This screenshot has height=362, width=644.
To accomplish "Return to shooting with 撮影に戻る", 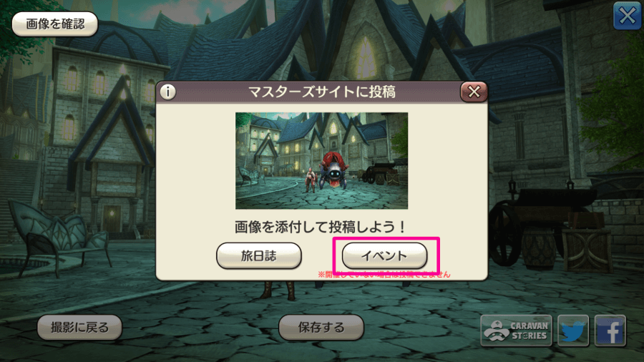I will (x=79, y=328).
